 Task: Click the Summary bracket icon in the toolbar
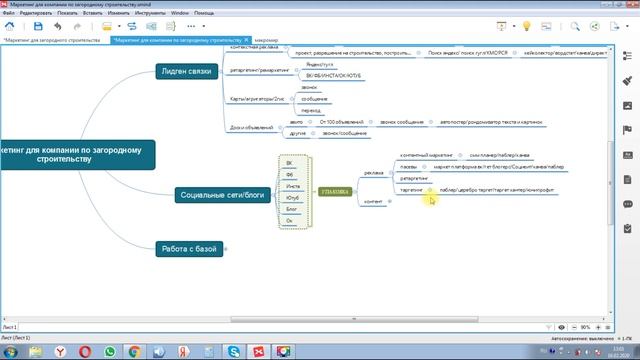click(171, 26)
